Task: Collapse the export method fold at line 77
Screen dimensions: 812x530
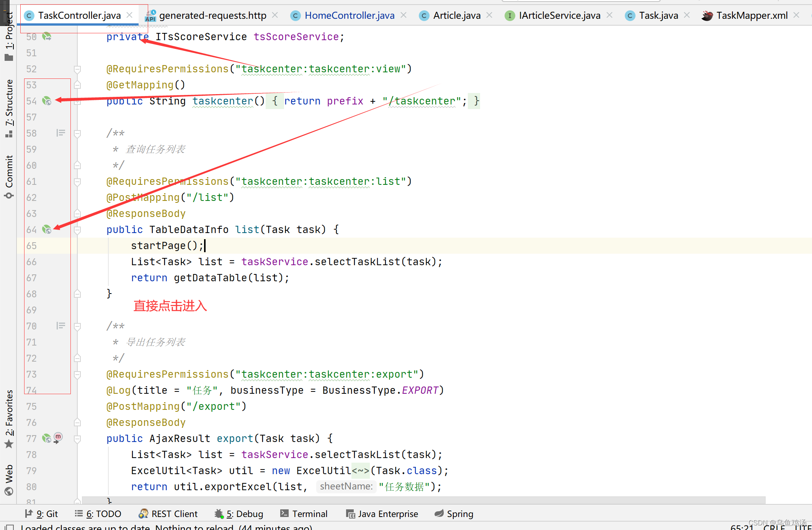Action: pyautogui.click(x=77, y=439)
